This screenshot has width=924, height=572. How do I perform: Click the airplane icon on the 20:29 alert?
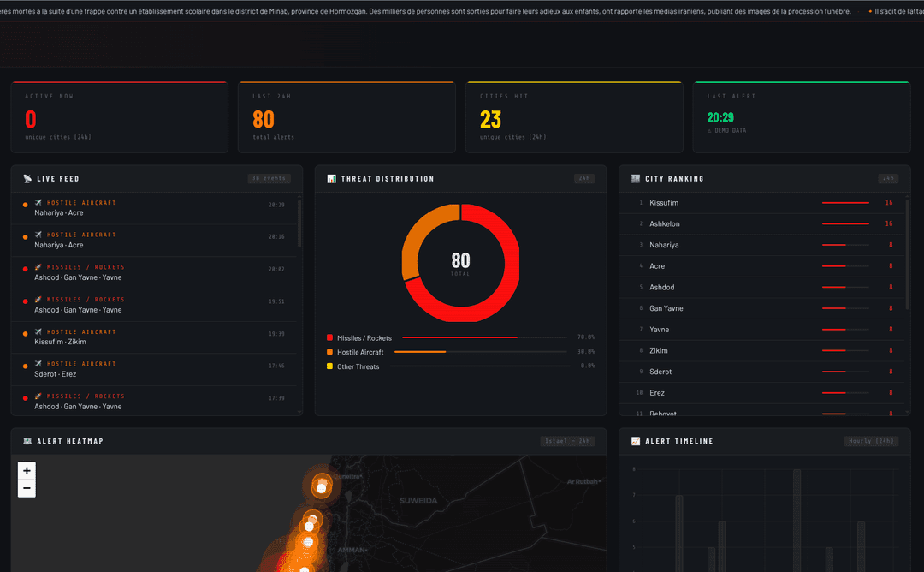(x=38, y=203)
